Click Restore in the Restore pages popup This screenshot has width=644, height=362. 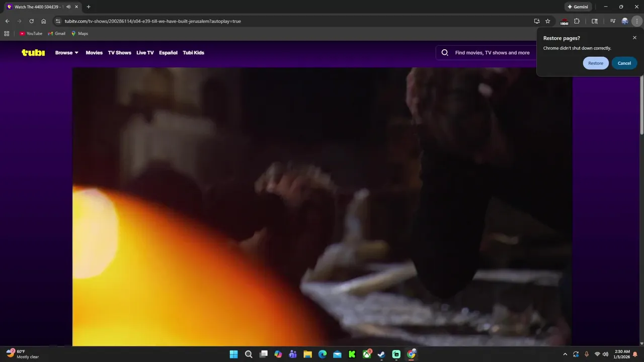click(x=596, y=63)
